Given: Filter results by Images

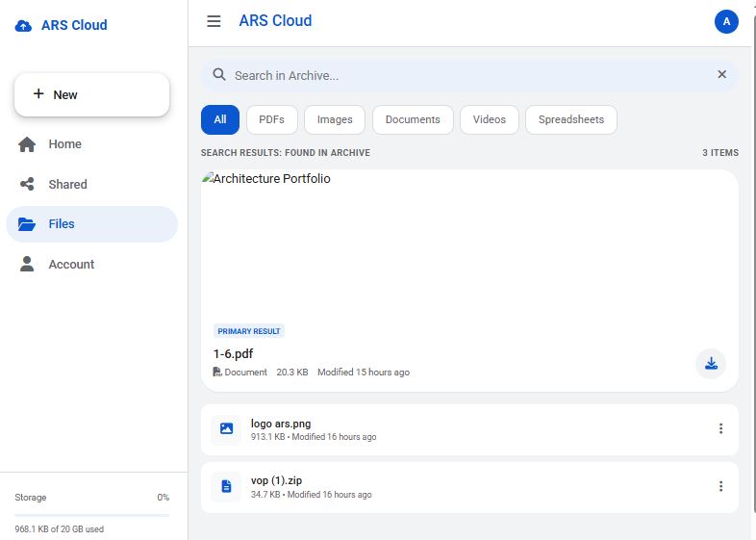Looking at the screenshot, I should pos(335,119).
